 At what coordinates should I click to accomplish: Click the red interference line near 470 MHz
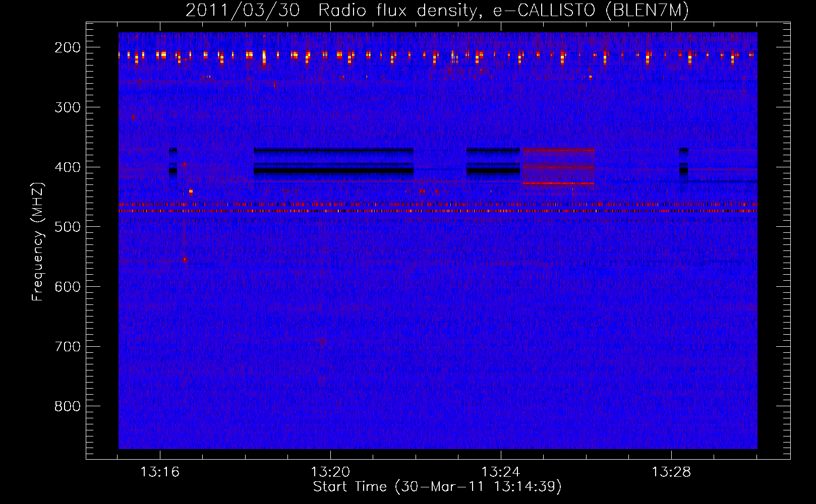[438, 211]
